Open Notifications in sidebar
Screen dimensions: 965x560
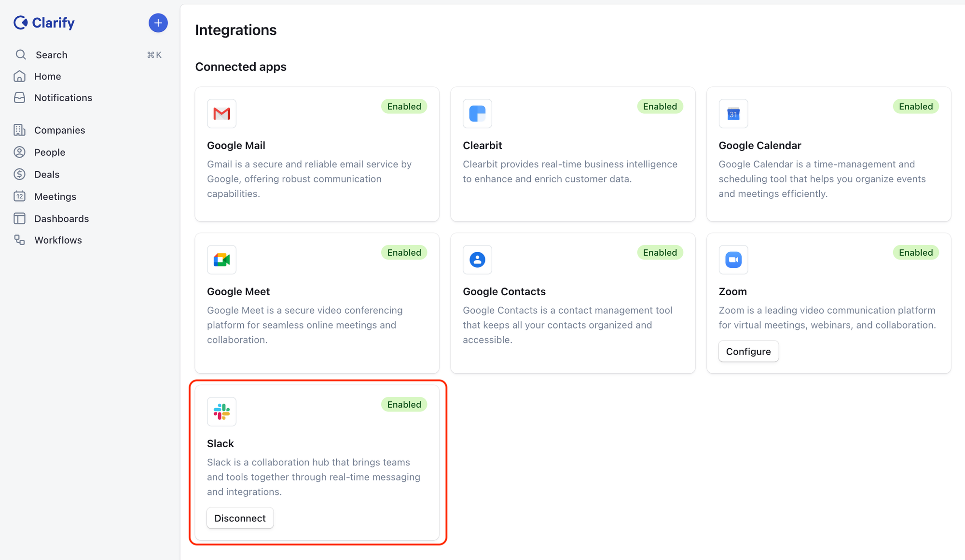click(63, 98)
